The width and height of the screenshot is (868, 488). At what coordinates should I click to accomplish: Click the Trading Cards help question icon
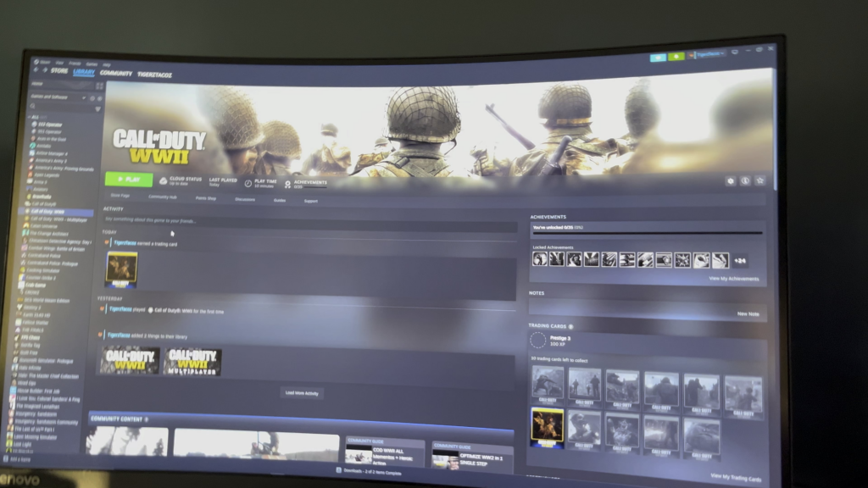pos(570,326)
